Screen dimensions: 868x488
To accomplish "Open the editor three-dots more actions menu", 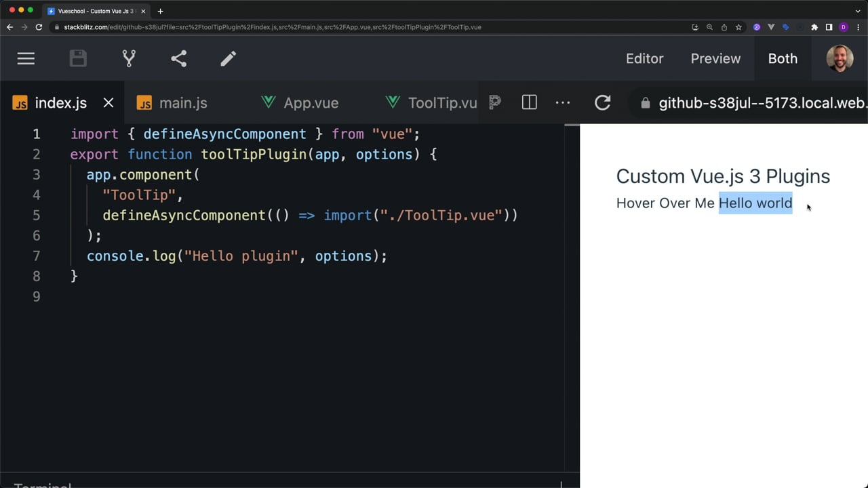I will (x=563, y=103).
